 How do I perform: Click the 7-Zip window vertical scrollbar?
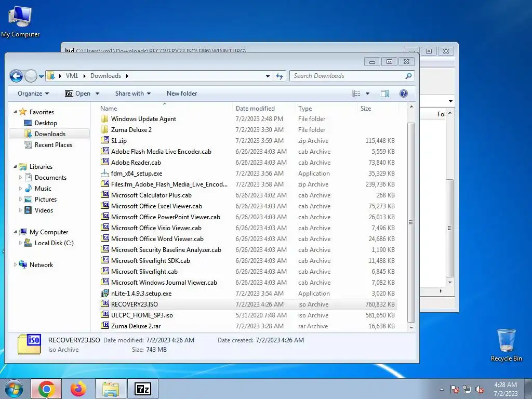tap(449, 228)
